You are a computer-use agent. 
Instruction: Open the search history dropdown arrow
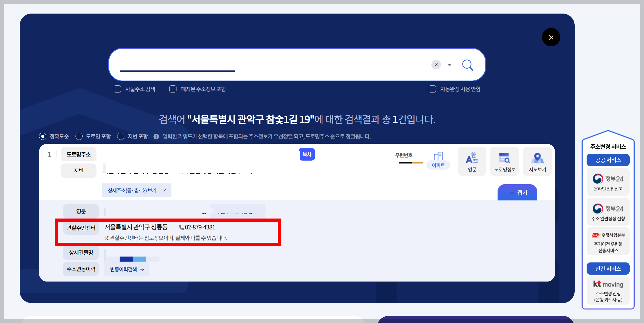point(449,65)
